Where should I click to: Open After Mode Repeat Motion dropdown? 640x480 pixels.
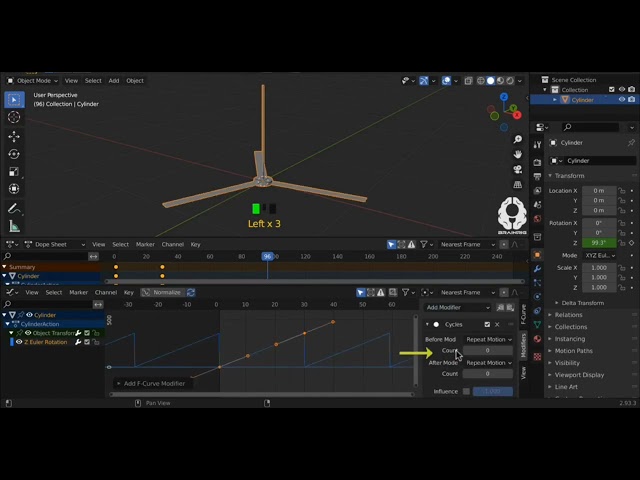pos(488,362)
